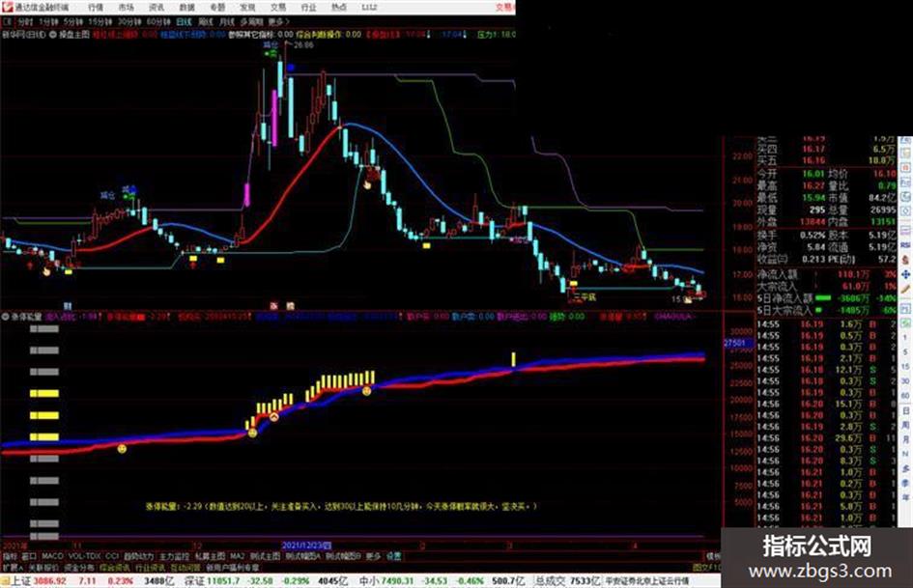This screenshot has width=913, height=588.
Task: Switch to 15分钟 chart period
Action: (x=100, y=21)
